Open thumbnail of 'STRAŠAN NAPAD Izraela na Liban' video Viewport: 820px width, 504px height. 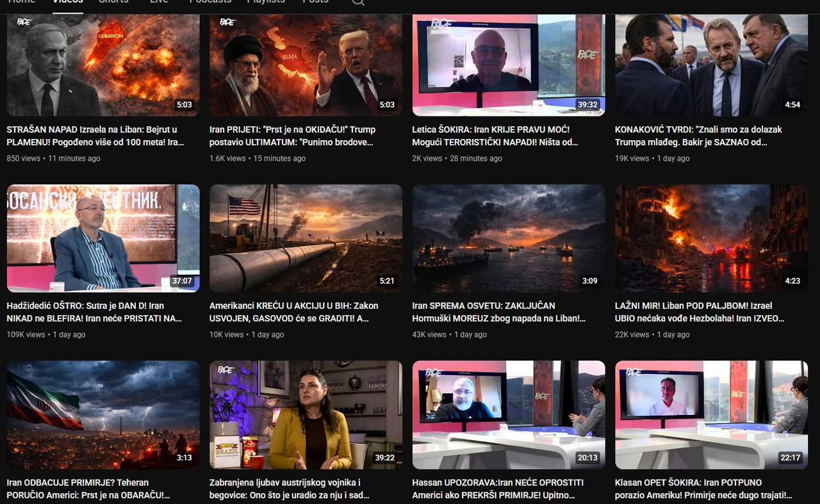click(103, 65)
